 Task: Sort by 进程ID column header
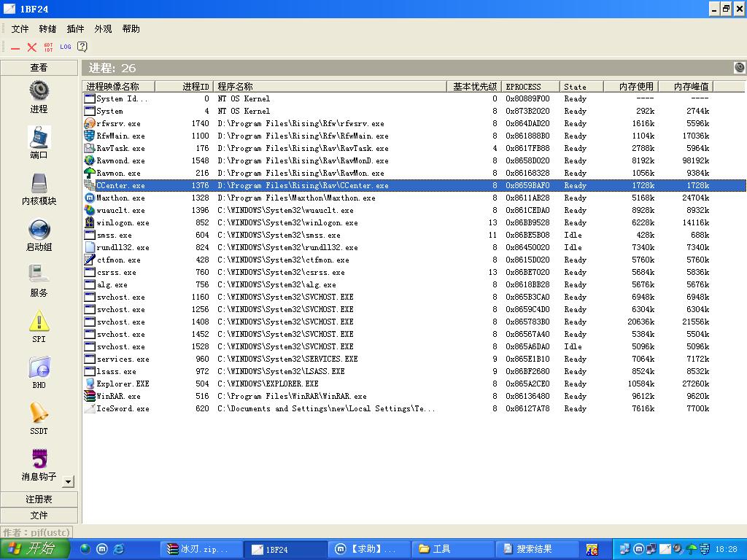point(184,86)
